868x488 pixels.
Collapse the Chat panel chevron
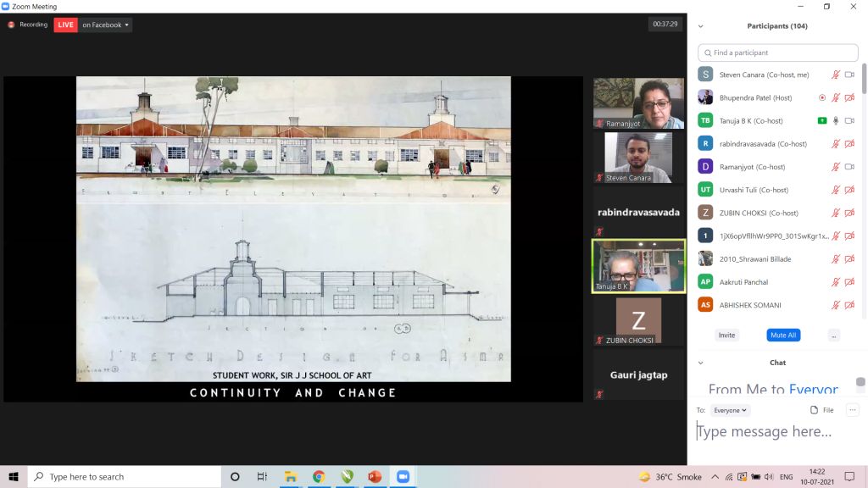(x=701, y=363)
